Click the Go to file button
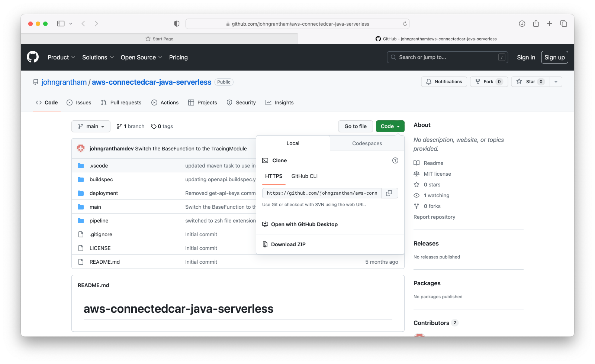Image resolution: width=595 pixels, height=364 pixels. pyautogui.click(x=356, y=126)
